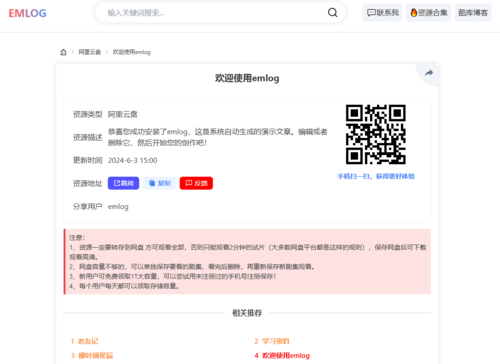
Task: Click the emlog share user name
Action: 118,207
